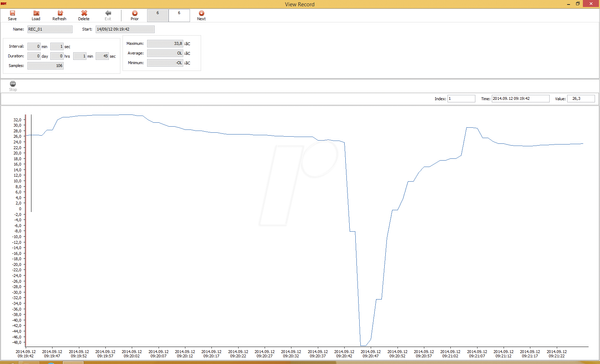
Task: Click the Average temperature field
Action: (165, 53)
